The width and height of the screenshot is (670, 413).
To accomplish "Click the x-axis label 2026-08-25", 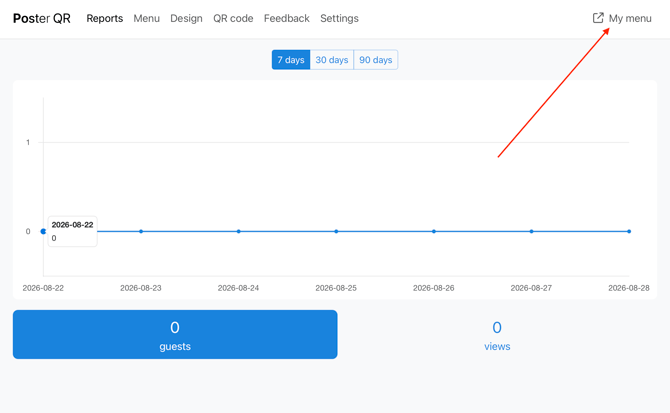I will point(336,288).
